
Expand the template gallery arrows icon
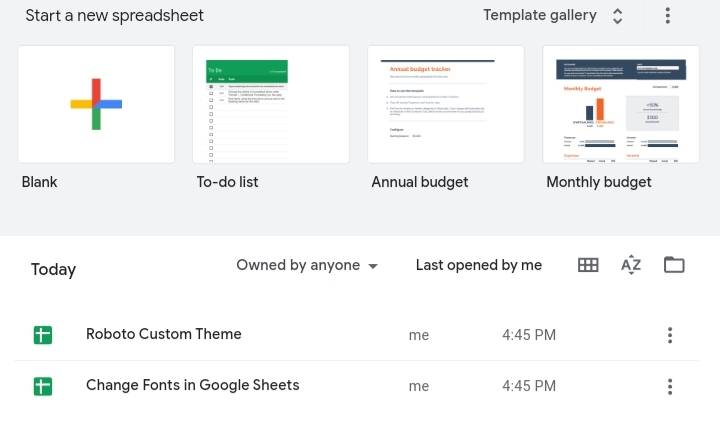coord(618,16)
